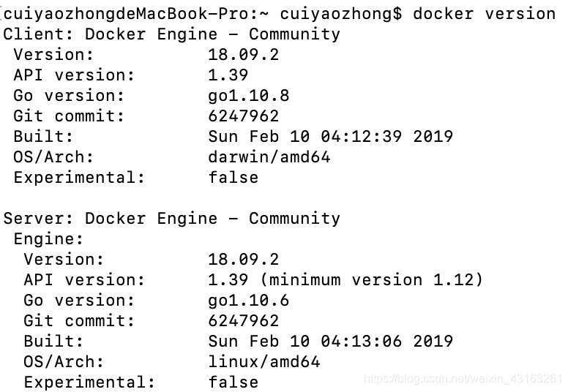Screen dimensions: 568x392
Task: Click the client Go version go1.10.8
Action: pyautogui.click(x=249, y=97)
